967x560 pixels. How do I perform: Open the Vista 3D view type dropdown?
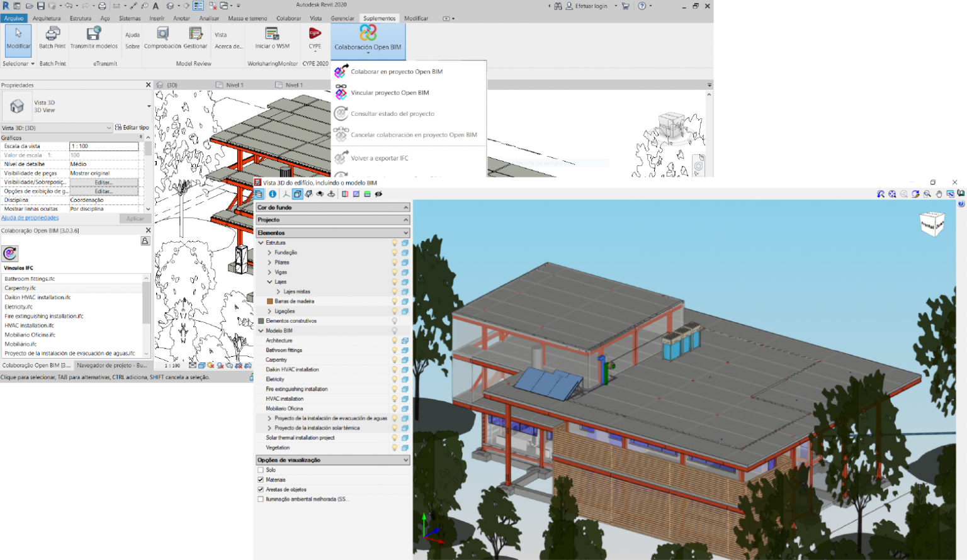pos(108,127)
